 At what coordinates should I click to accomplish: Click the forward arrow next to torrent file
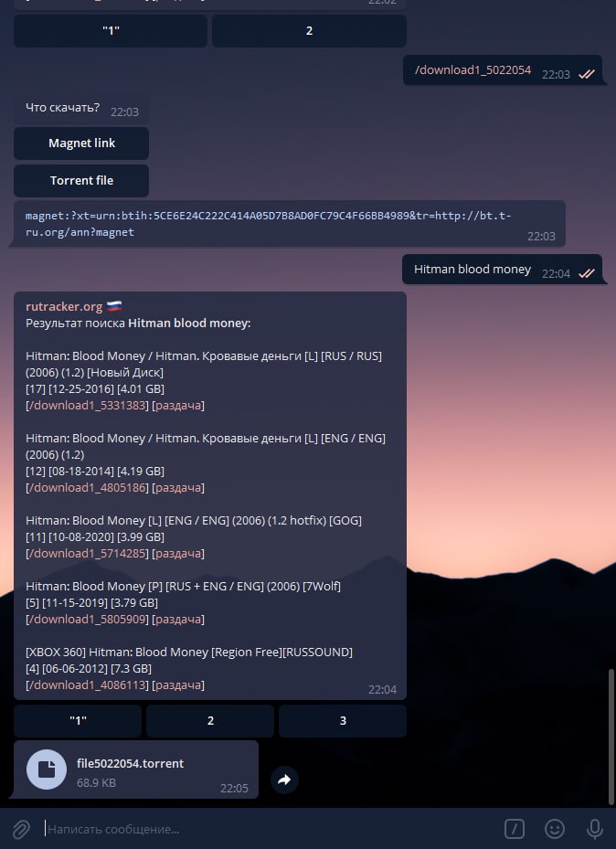click(284, 780)
